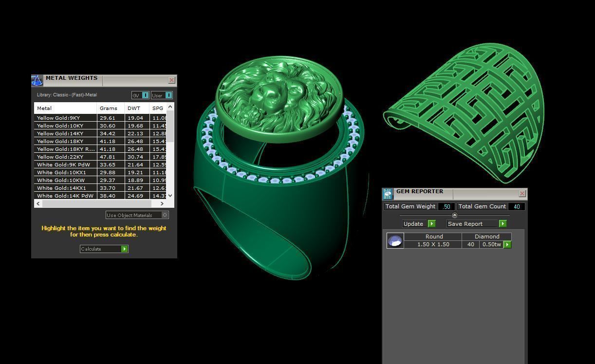Click the woven lattice band model
The height and width of the screenshot is (364, 595).
tap(464, 113)
